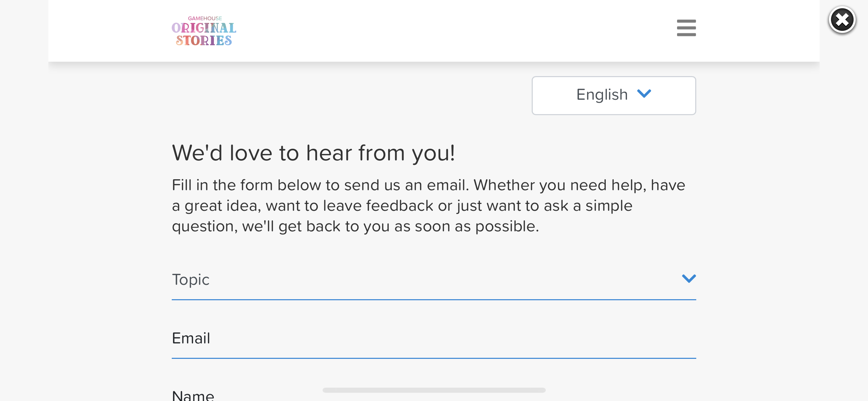Click the "We'd love to hear from you!" heading

pyautogui.click(x=313, y=153)
